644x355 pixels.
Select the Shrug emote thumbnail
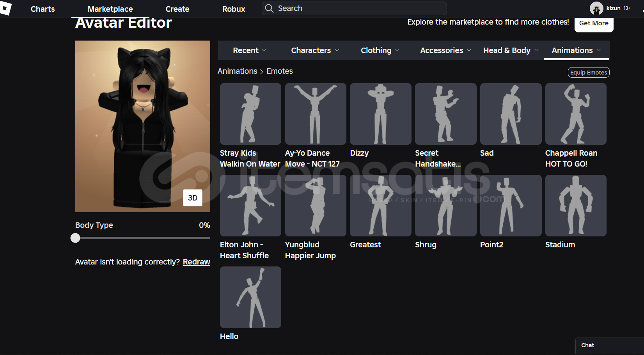tap(446, 206)
